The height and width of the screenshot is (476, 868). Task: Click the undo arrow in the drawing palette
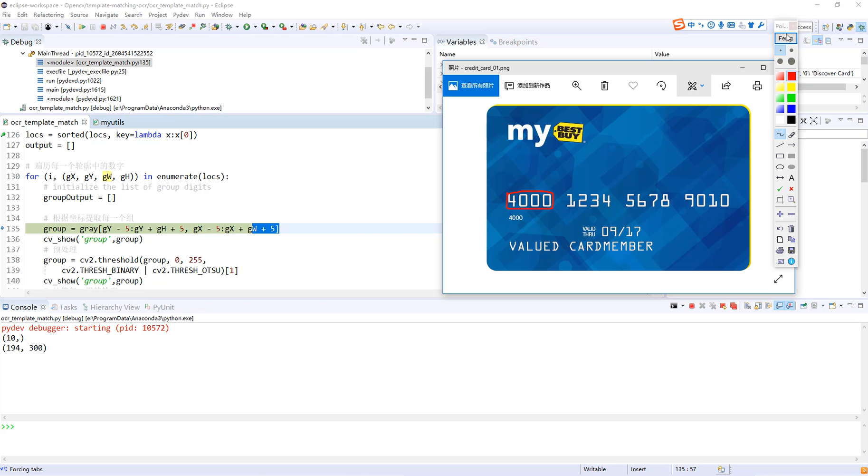coord(780,229)
